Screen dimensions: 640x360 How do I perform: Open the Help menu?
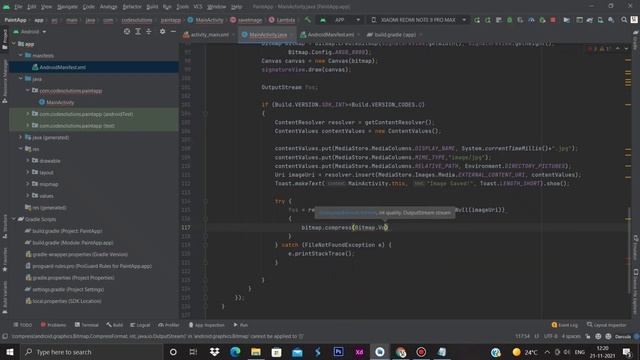(236, 7)
